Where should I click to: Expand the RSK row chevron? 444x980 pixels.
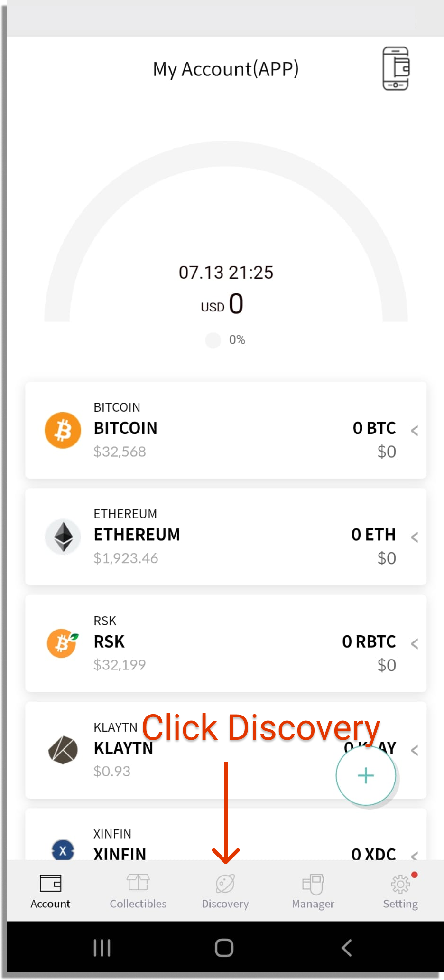click(x=415, y=644)
